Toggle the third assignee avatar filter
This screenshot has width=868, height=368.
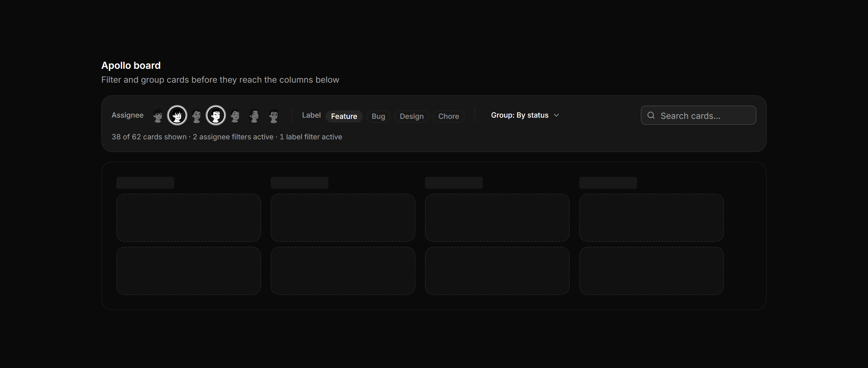(197, 115)
